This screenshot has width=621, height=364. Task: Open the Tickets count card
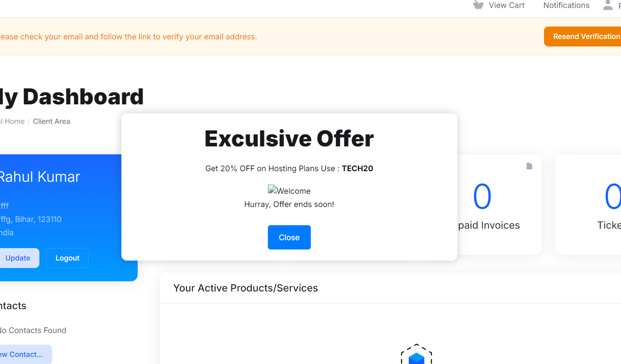[x=588, y=204]
